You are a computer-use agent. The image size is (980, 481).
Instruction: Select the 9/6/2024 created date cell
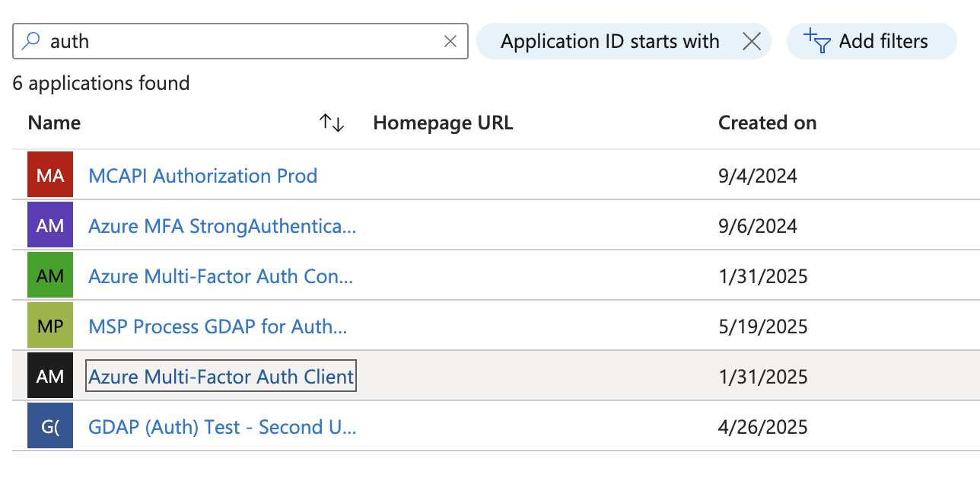pyautogui.click(x=758, y=226)
